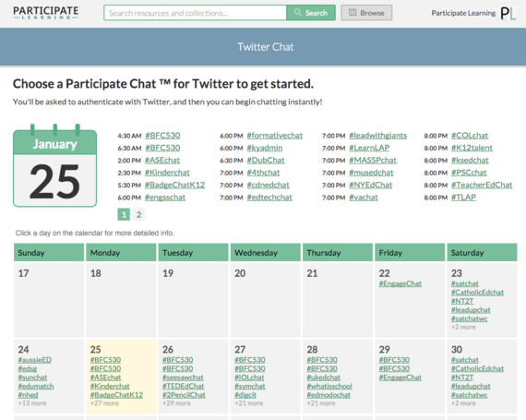
Task: Focus the search resources input field
Action: (196, 13)
